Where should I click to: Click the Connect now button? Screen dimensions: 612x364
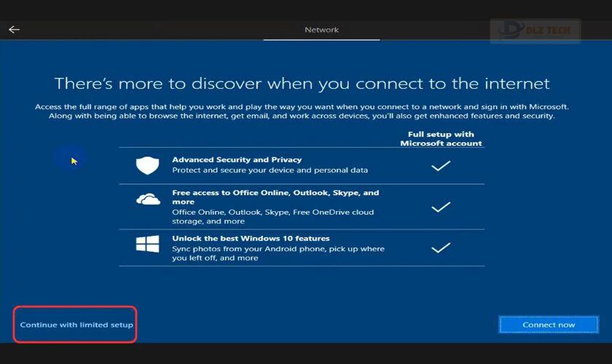point(549,325)
